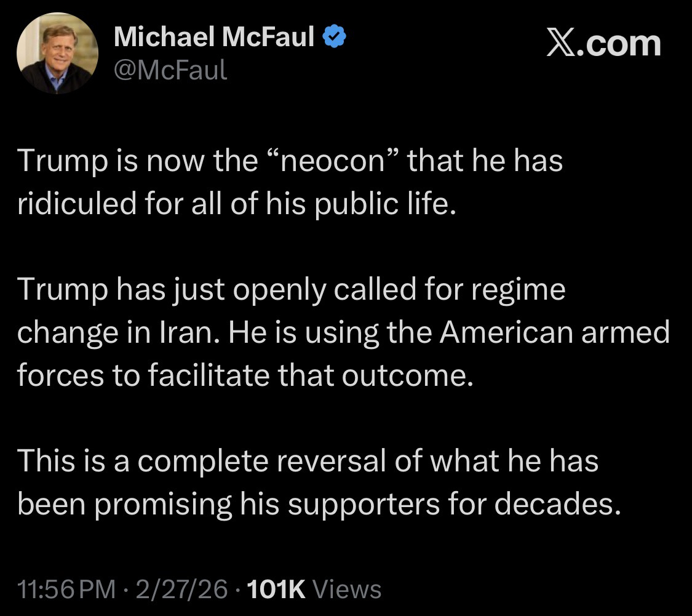This screenshot has width=692, height=616.
Task: Open the Michael McFaul display name
Action: pos(215,39)
